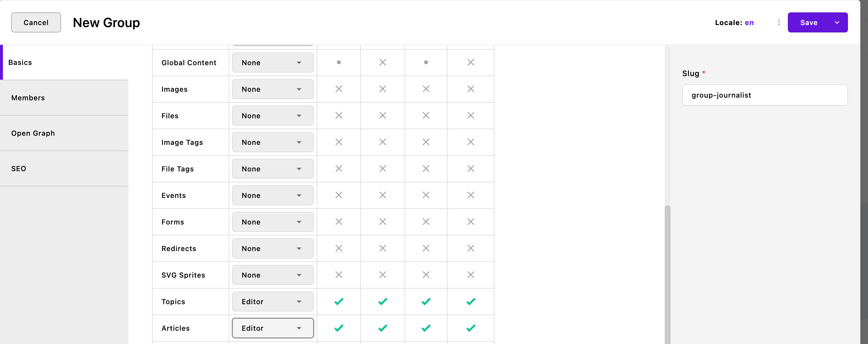Viewport: 868px width, 344px height.
Task: Click the last green checkmark in Articles row
Action: click(471, 328)
